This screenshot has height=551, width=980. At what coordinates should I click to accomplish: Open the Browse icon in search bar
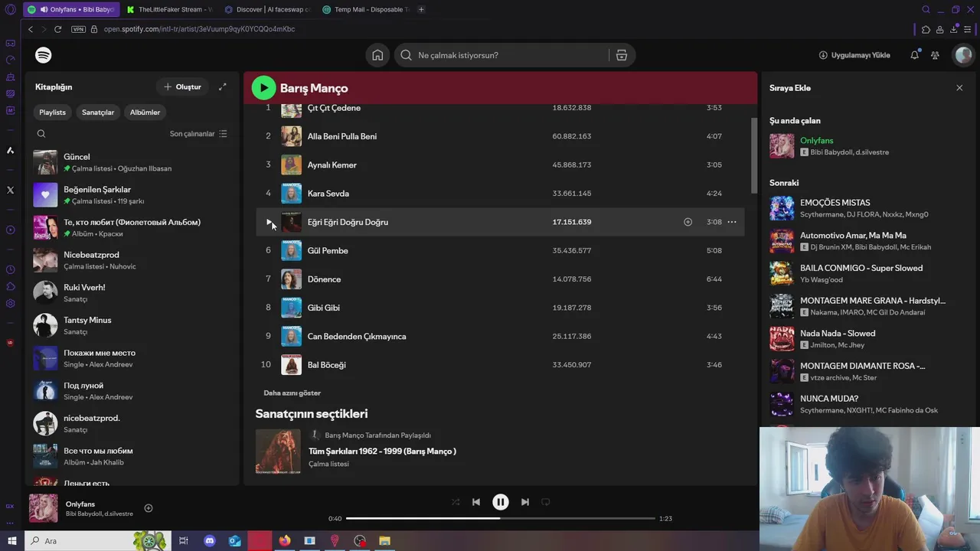point(622,55)
